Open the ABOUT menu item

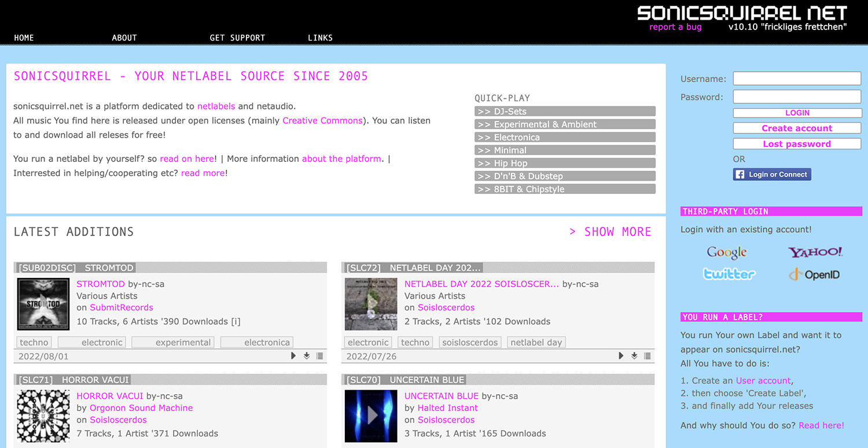[124, 38]
